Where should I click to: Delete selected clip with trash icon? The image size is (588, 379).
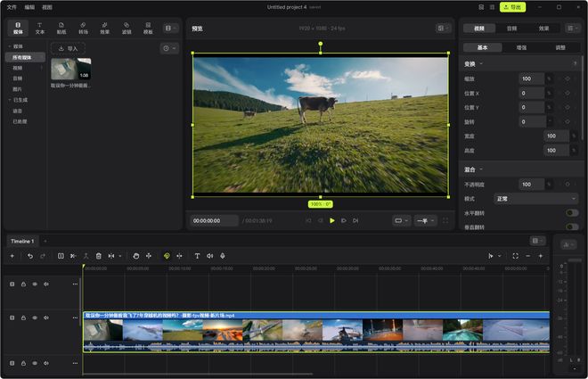tap(99, 256)
